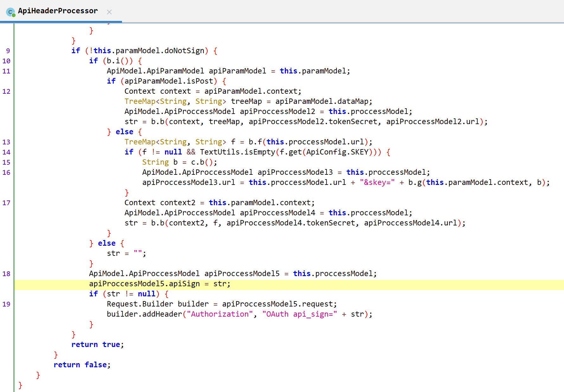This screenshot has width=564, height=392.
Task: Click the str = "" assignment
Action: pos(126,253)
